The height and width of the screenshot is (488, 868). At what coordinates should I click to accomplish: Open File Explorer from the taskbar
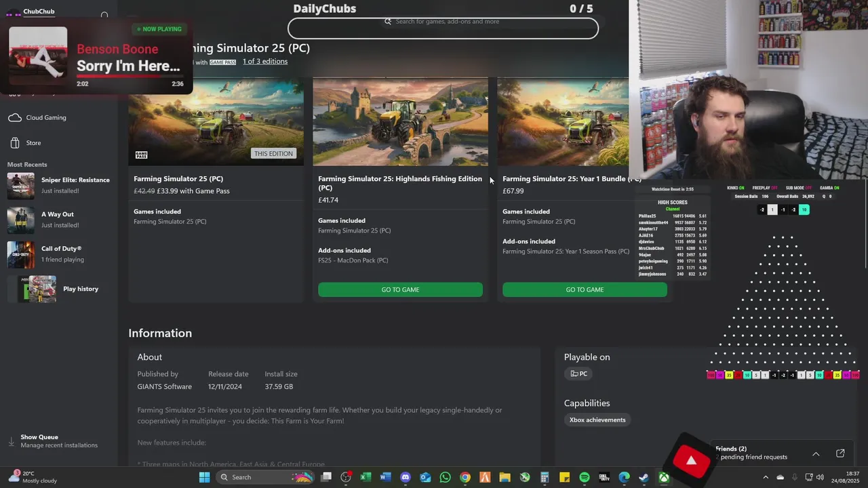(505, 477)
